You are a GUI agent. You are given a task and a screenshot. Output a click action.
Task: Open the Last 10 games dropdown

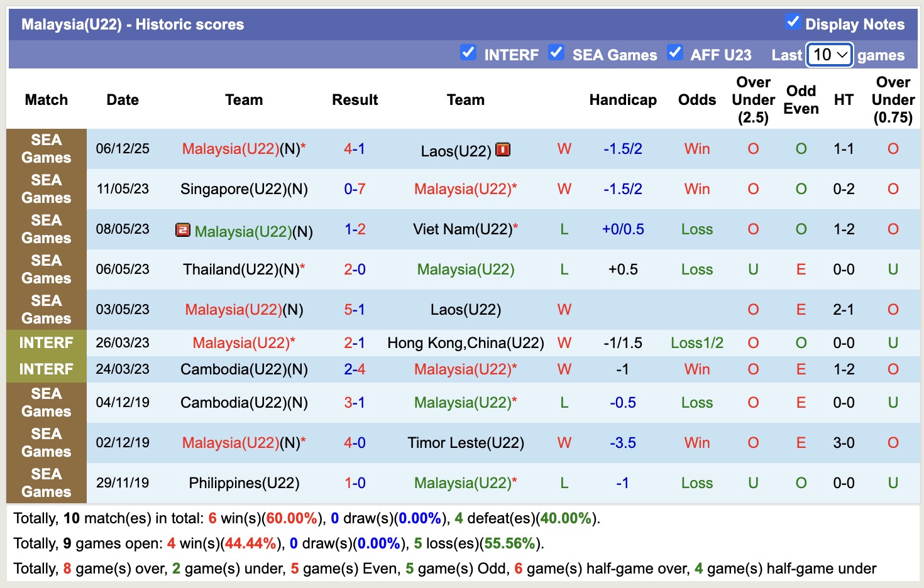[x=830, y=55]
